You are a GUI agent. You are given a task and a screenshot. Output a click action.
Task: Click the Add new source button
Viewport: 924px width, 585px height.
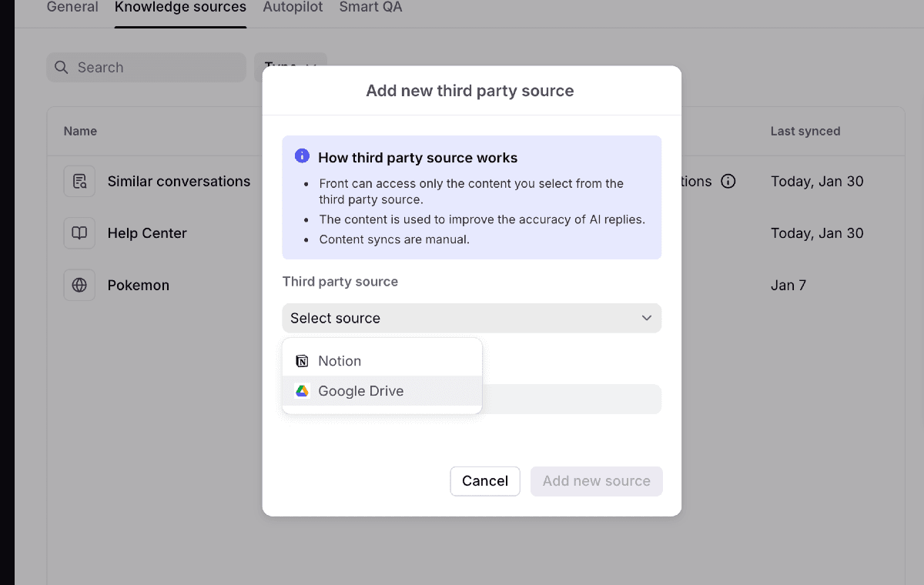click(x=596, y=481)
